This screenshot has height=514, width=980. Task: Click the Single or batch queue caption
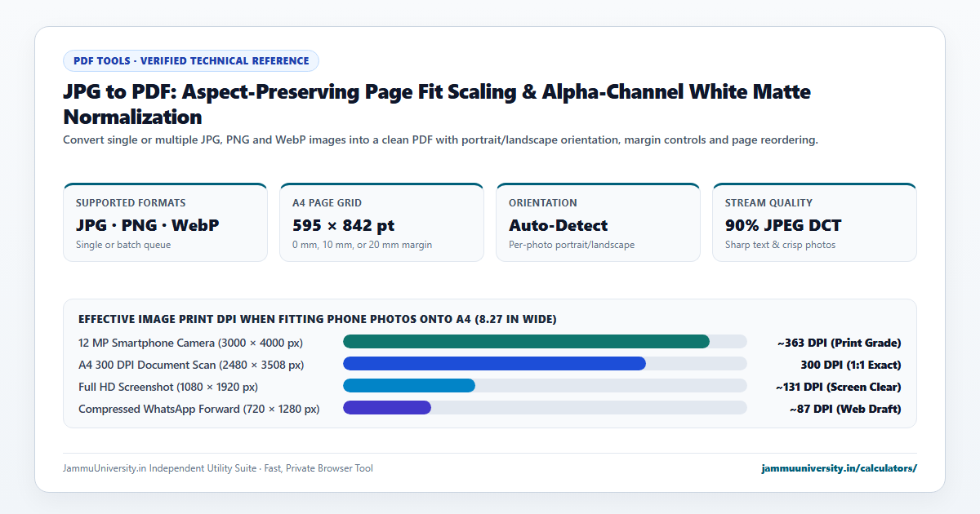click(123, 245)
